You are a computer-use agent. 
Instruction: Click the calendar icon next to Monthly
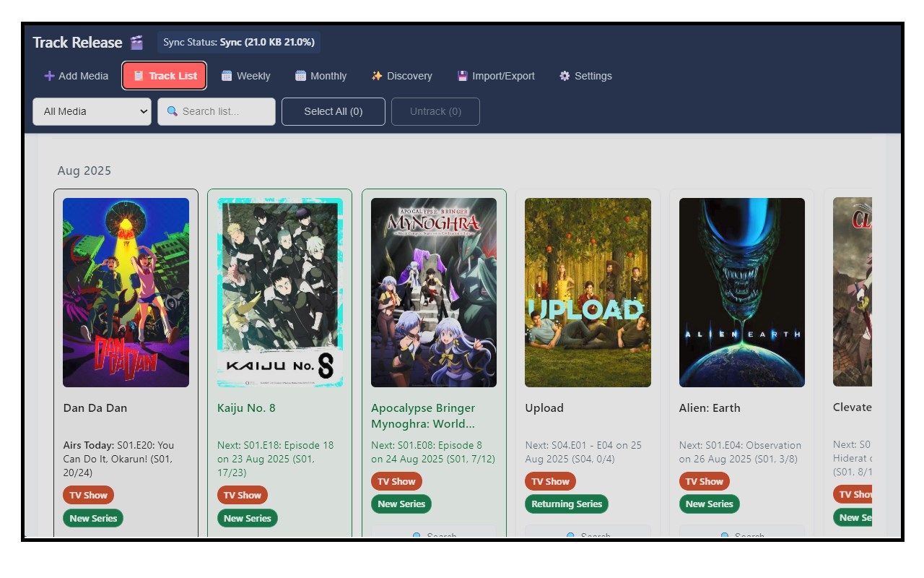[301, 76]
